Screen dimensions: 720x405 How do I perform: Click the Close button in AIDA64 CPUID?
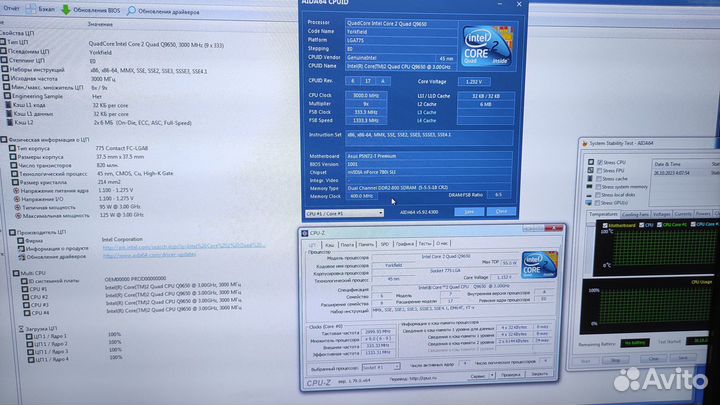point(501,211)
